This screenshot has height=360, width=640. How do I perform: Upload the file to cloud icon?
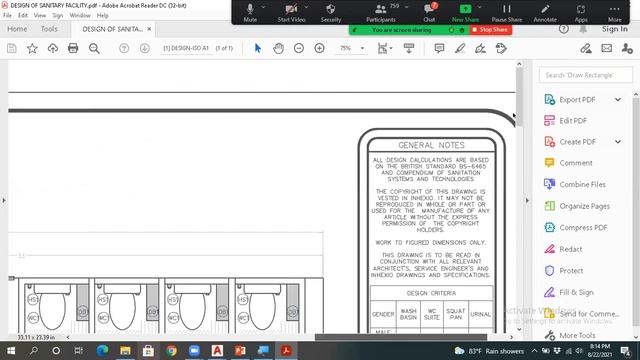pos(53,49)
